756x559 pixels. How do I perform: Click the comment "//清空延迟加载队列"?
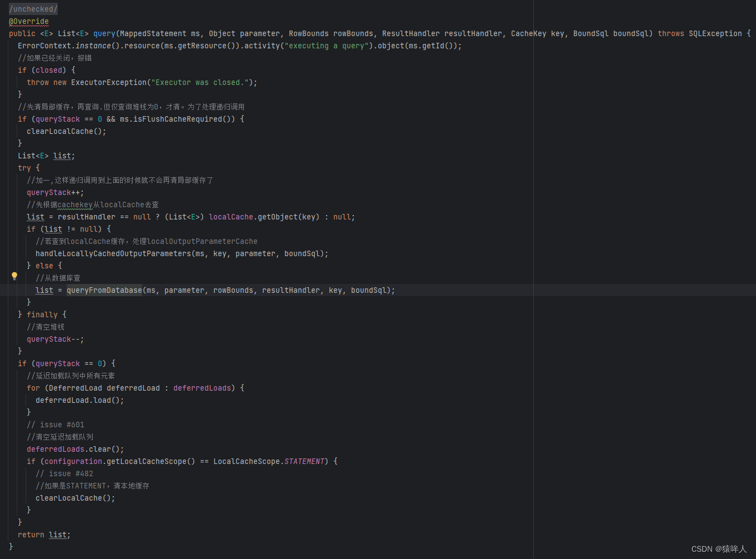pos(60,437)
